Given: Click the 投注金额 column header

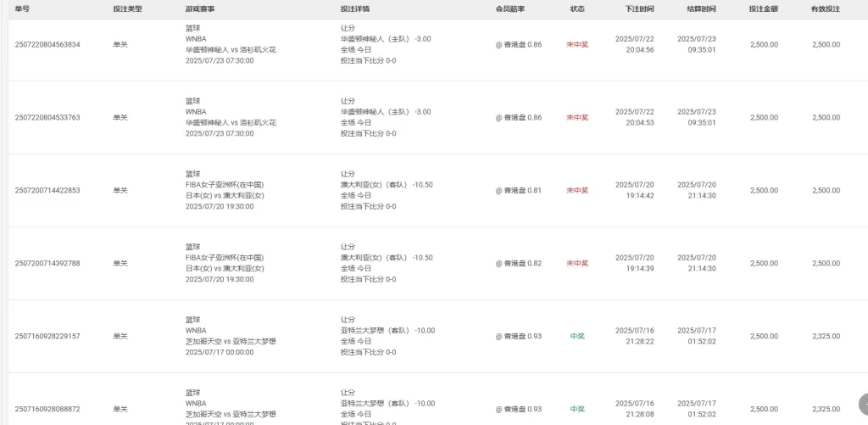Looking at the screenshot, I should click(x=764, y=8).
